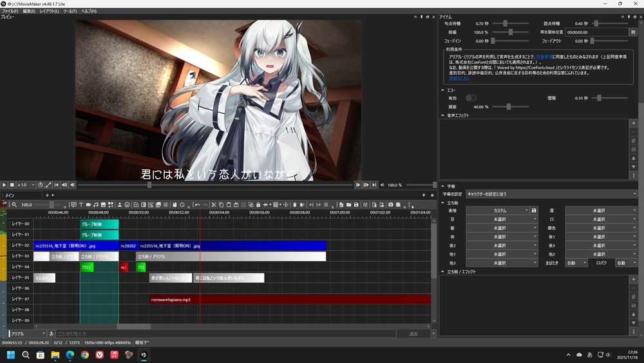Image resolution: width=644 pixels, height=363 pixels.
Task: Open the 字幕の設定 dropdown
Action: (551, 194)
